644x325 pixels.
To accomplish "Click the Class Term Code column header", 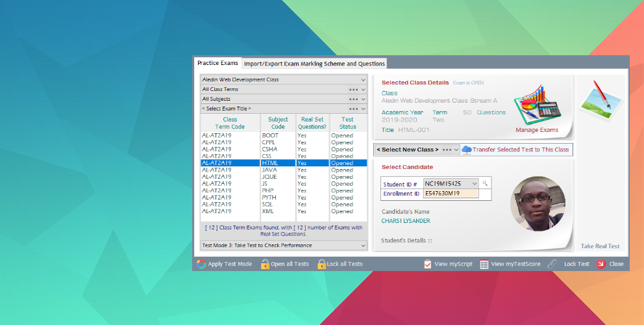I will pyautogui.click(x=230, y=123).
